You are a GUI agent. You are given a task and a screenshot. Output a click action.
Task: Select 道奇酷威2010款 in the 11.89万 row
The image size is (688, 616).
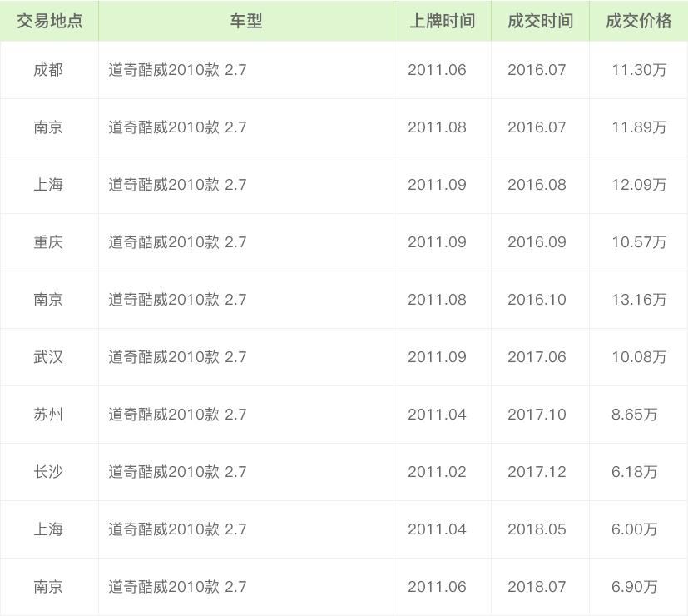point(164,127)
